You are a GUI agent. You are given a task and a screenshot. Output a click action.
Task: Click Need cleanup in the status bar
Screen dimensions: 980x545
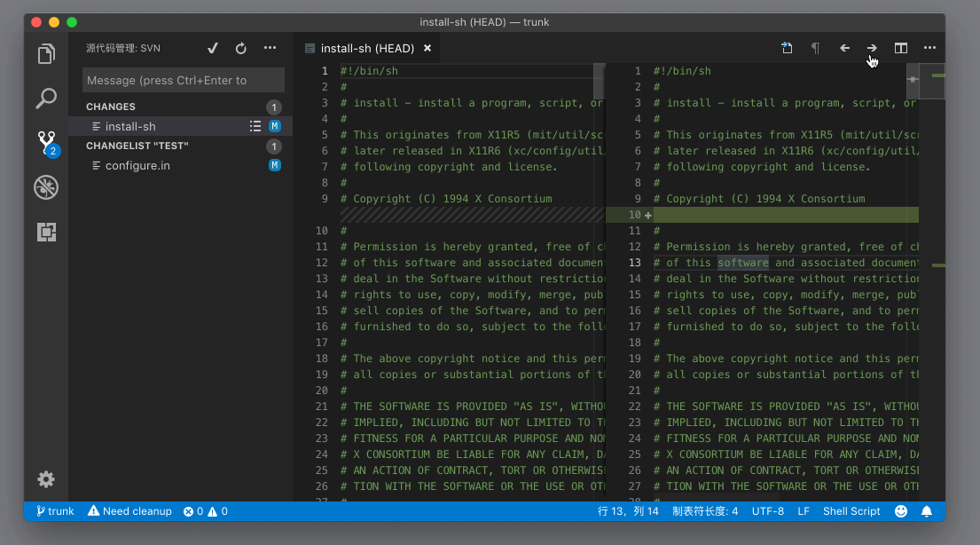click(x=130, y=511)
